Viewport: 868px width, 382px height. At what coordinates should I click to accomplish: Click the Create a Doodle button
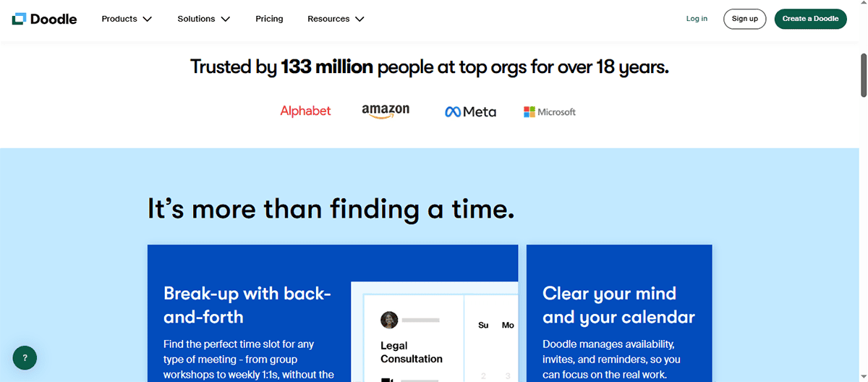[x=810, y=19]
